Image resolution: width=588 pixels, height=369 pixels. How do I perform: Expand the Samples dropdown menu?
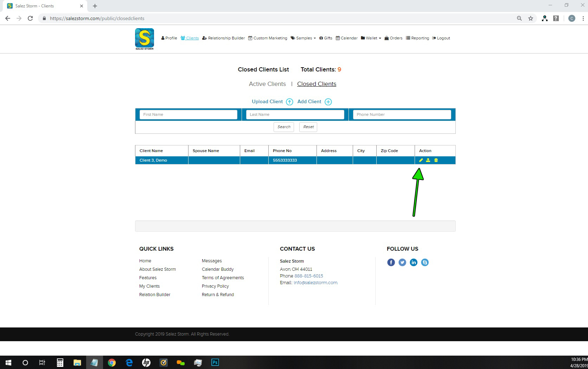[x=303, y=38]
